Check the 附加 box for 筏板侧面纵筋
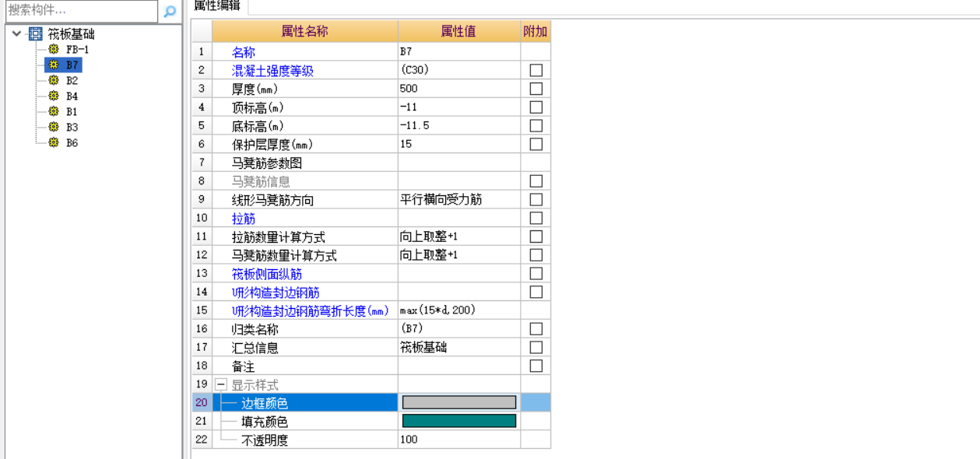980x459 pixels. [536, 273]
